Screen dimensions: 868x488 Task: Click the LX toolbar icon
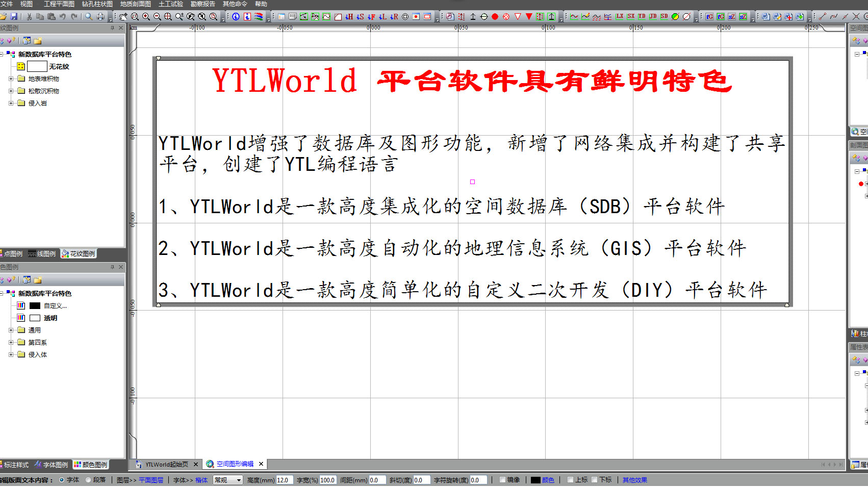point(620,17)
